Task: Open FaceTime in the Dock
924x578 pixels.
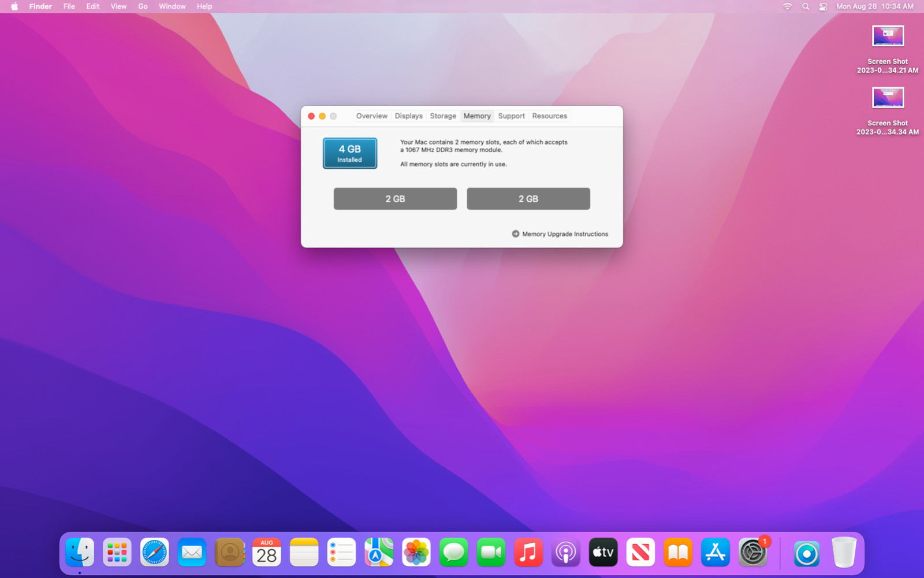Action: point(491,553)
